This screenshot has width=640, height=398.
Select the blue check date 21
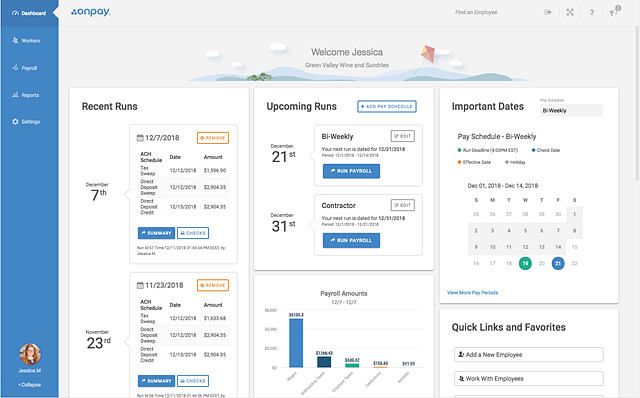point(558,263)
